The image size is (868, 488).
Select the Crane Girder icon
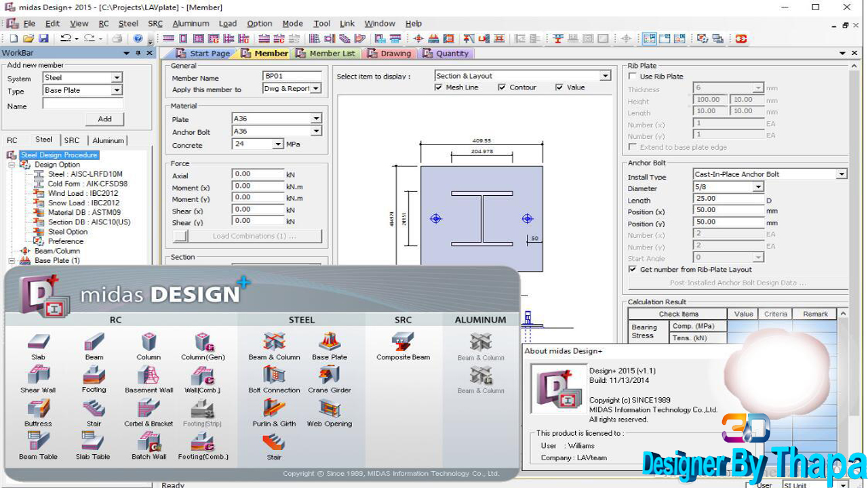[x=330, y=375]
